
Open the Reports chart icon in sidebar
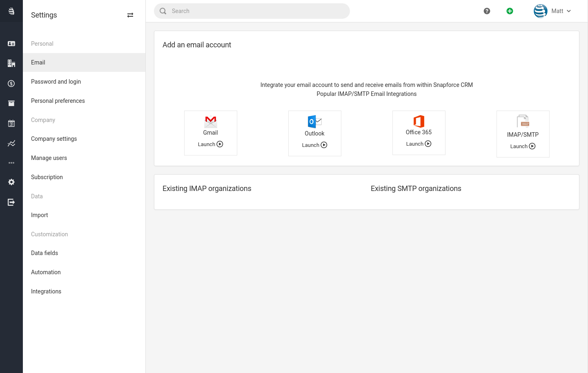pos(11,143)
